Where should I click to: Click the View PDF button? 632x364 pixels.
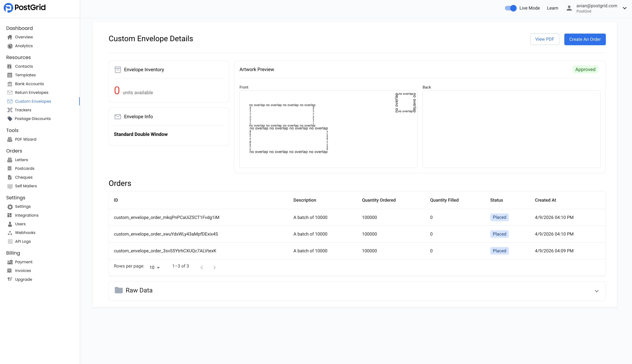tap(545, 39)
